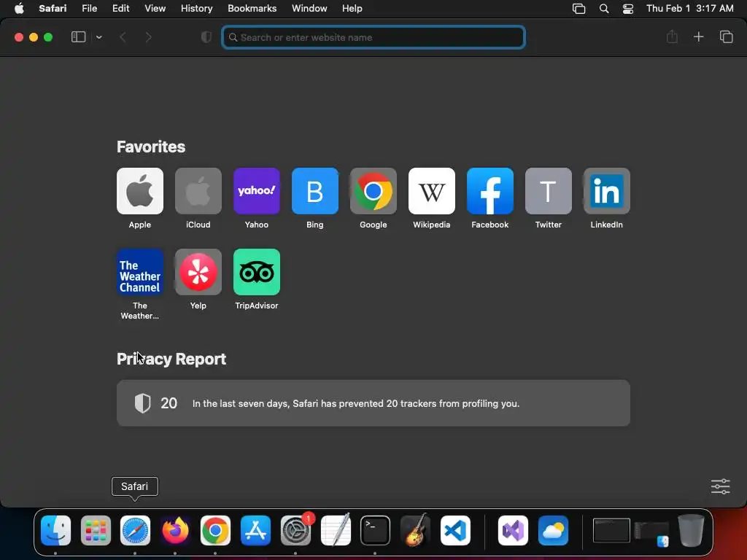Image resolution: width=747 pixels, height=560 pixels.
Task: Restore the black minimized window in Dock
Action: (611, 531)
